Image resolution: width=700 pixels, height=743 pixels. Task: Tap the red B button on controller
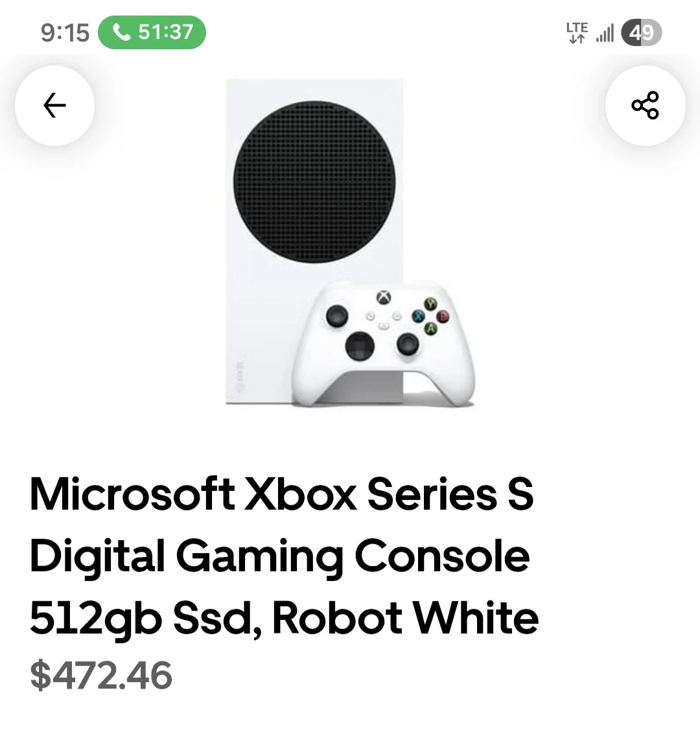(444, 316)
